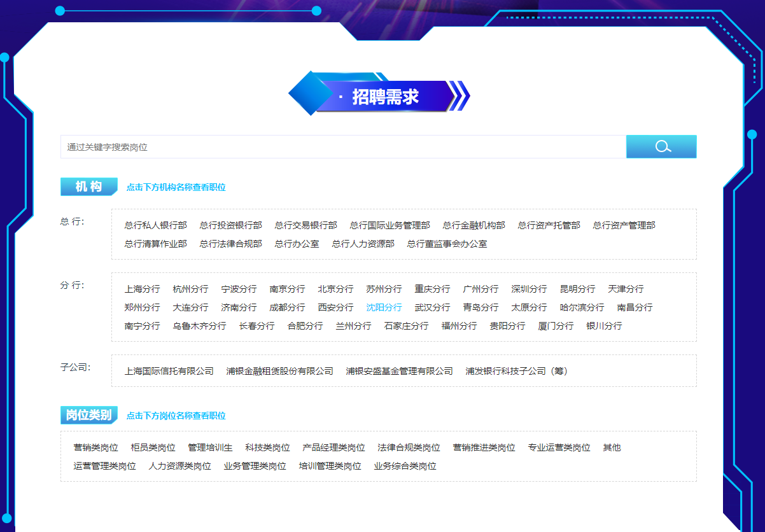Screen dimensions: 765x532
Task: Open 苏州分行 positions
Action: click(x=384, y=289)
